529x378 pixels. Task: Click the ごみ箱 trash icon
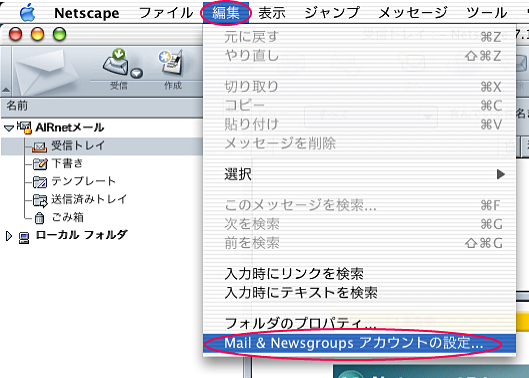(x=39, y=218)
